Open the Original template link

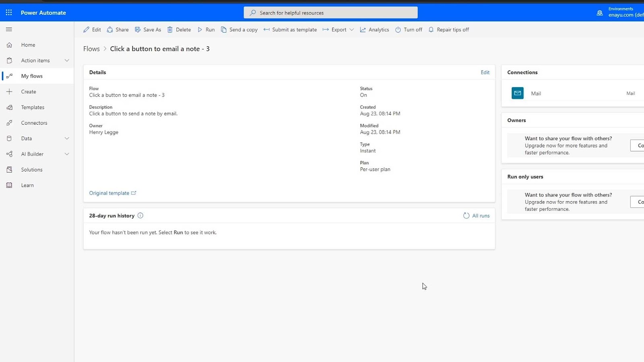pyautogui.click(x=113, y=193)
